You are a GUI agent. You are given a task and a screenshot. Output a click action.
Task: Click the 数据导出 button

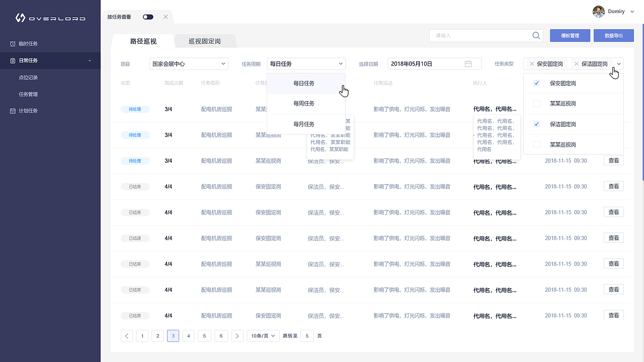click(x=614, y=35)
